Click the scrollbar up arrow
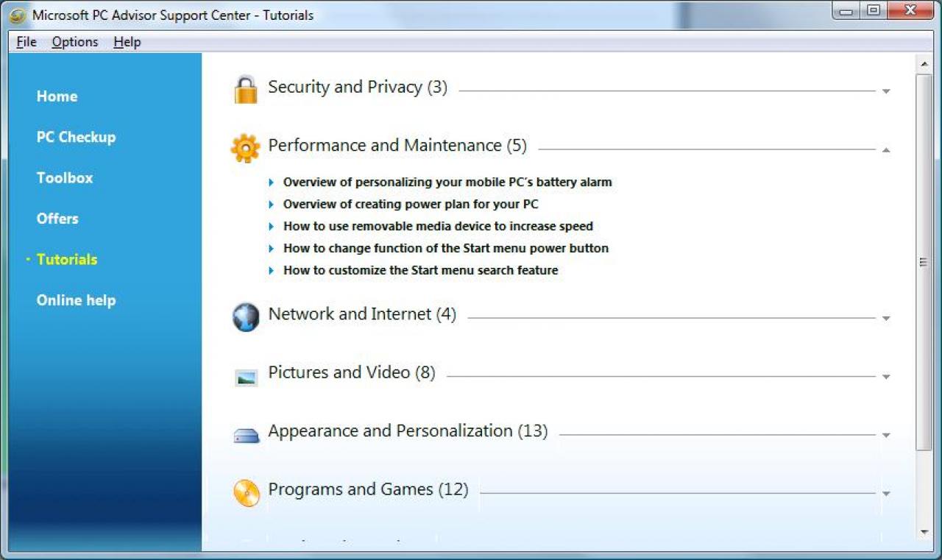The width and height of the screenshot is (942, 560). point(924,64)
